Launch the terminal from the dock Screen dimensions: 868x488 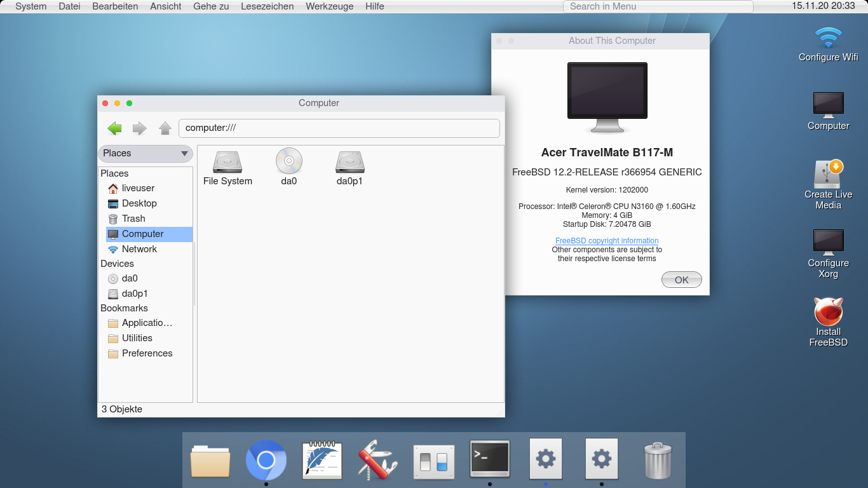pyautogui.click(x=490, y=459)
